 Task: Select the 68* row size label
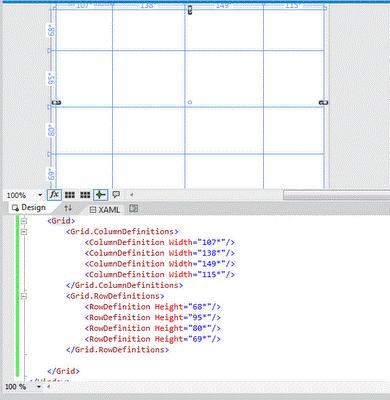pyautogui.click(x=52, y=30)
